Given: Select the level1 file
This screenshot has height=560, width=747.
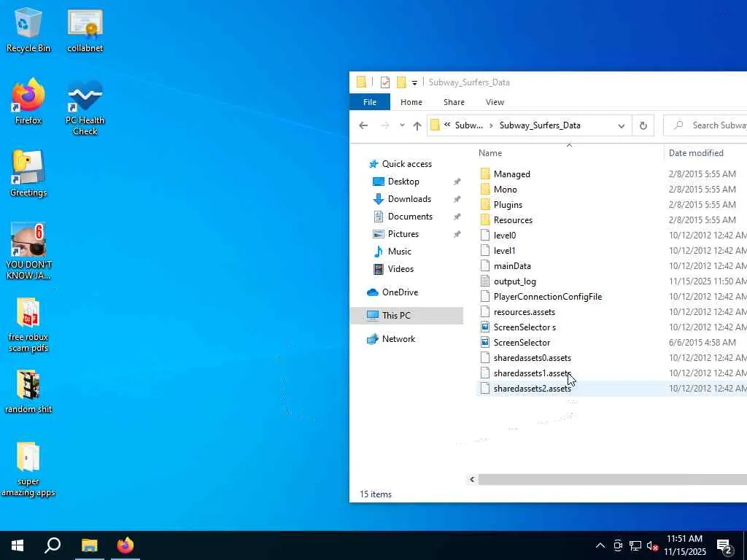Looking at the screenshot, I should (504, 251).
